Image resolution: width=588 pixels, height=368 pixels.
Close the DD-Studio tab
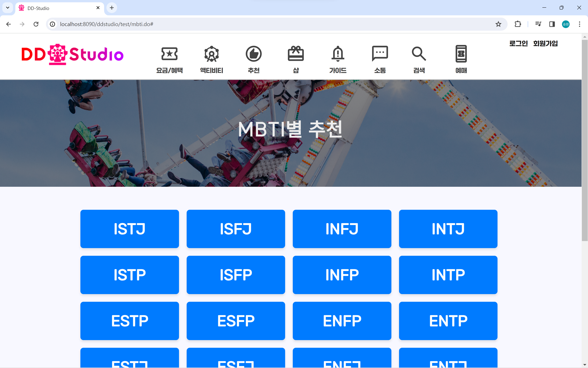point(98,8)
